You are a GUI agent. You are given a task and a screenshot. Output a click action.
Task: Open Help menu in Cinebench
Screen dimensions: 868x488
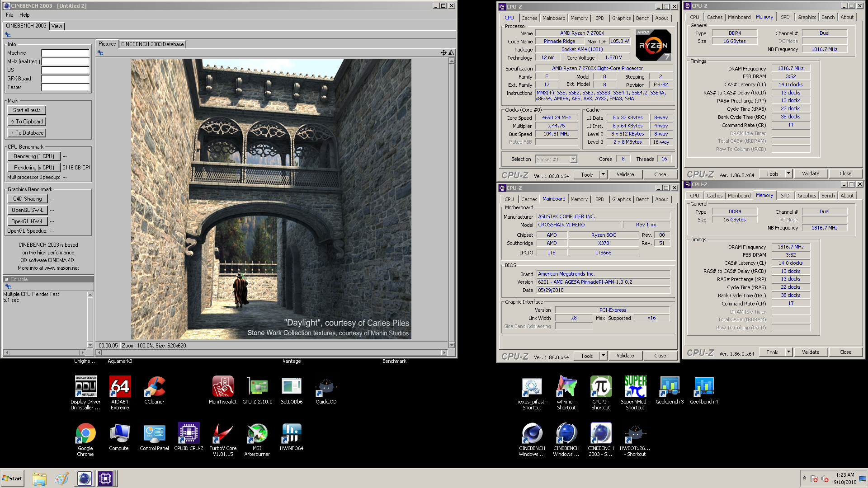[x=24, y=15]
